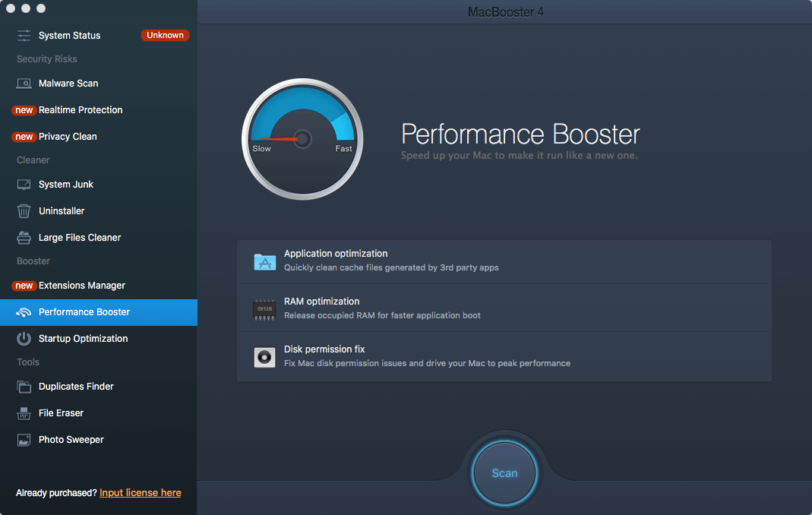Select the Performance Booster sidebar item
The height and width of the screenshot is (515, 812).
(84, 312)
